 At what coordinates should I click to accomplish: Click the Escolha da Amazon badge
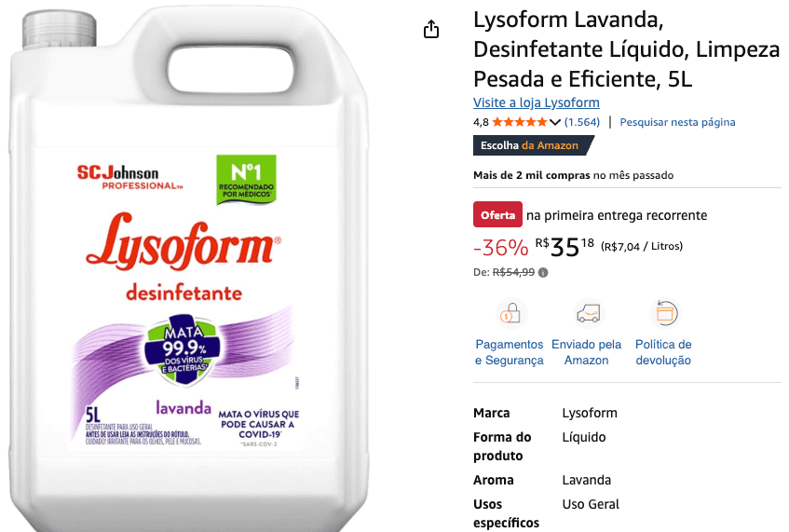[x=534, y=145]
